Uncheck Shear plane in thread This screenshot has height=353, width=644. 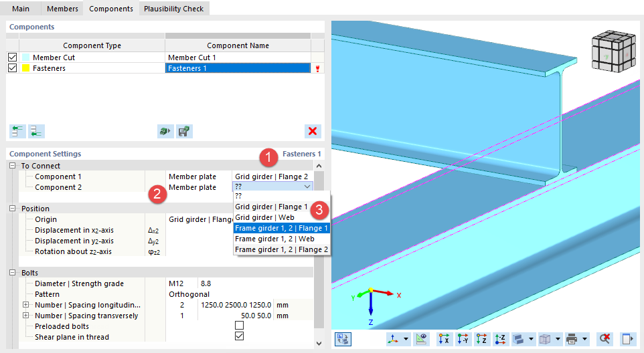[x=240, y=336]
